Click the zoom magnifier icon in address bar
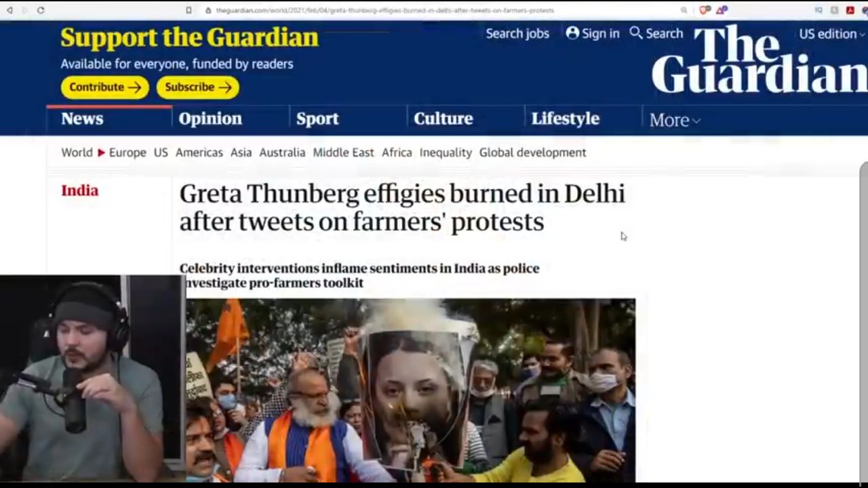Image resolution: width=868 pixels, height=488 pixels. [x=684, y=10]
